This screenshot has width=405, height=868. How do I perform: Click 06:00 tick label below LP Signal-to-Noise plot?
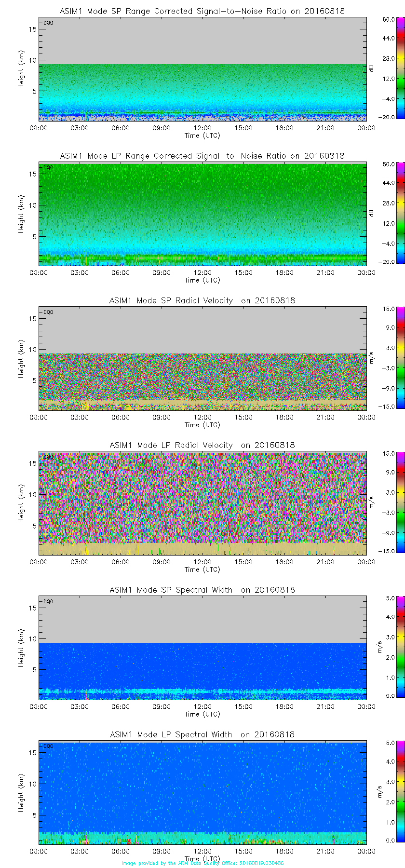tap(121, 272)
